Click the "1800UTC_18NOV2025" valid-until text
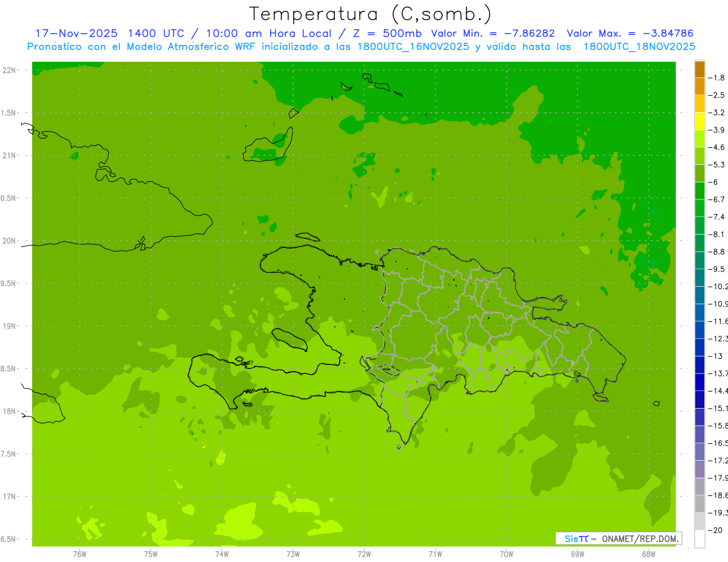The width and height of the screenshot is (728, 562). click(x=639, y=47)
